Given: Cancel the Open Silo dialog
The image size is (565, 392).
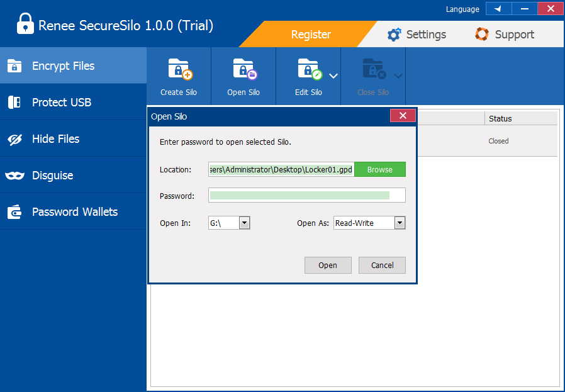Looking at the screenshot, I should pyautogui.click(x=382, y=265).
